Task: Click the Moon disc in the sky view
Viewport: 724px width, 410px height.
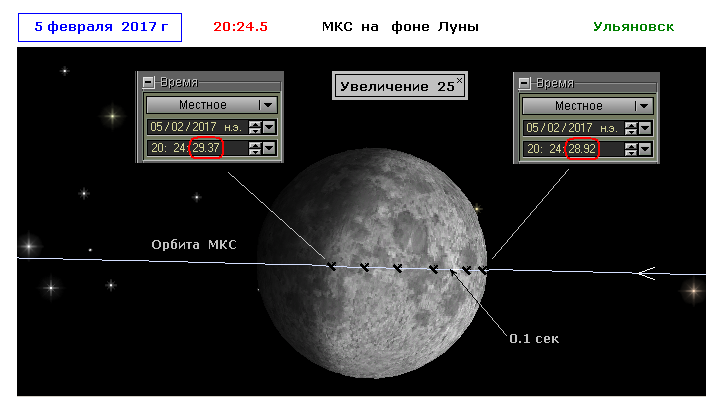Action: (x=372, y=263)
